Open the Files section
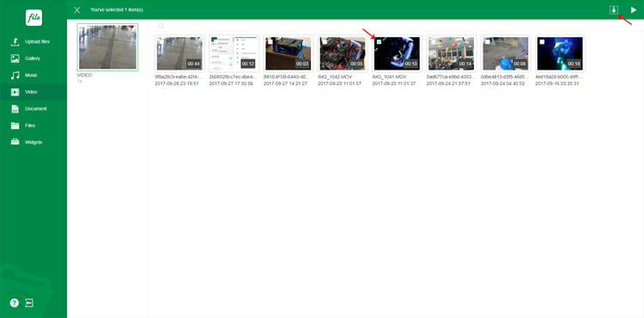644x318 pixels. (33, 125)
